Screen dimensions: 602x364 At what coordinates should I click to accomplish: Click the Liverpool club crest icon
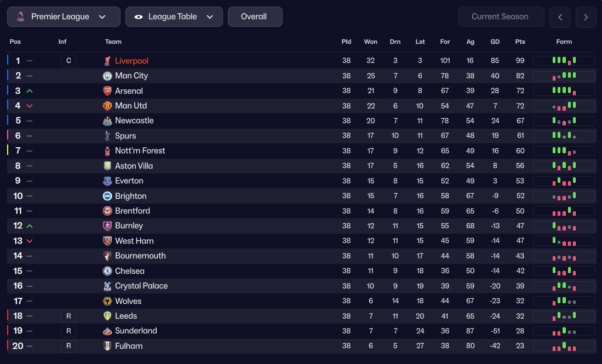coord(107,61)
